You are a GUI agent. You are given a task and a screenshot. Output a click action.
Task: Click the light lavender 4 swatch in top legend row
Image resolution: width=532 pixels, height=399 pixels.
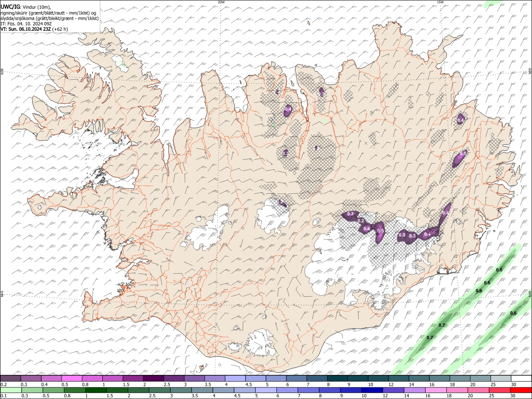point(235,378)
